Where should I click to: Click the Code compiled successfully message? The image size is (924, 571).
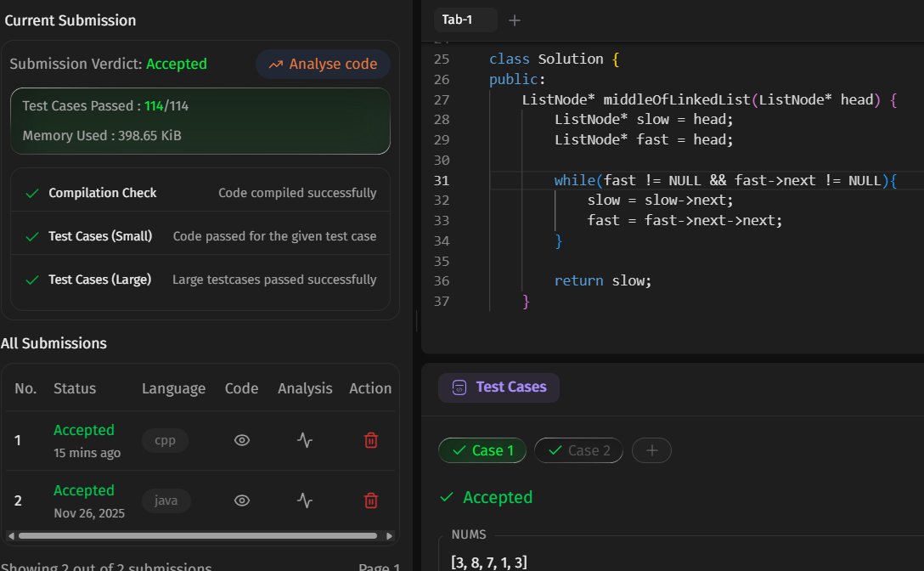click(297, 193)
